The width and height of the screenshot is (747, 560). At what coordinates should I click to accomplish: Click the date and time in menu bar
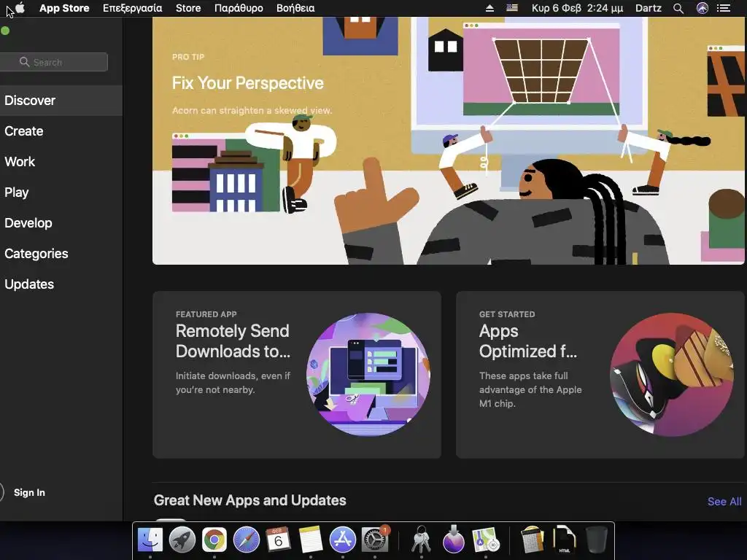point(578,8)
